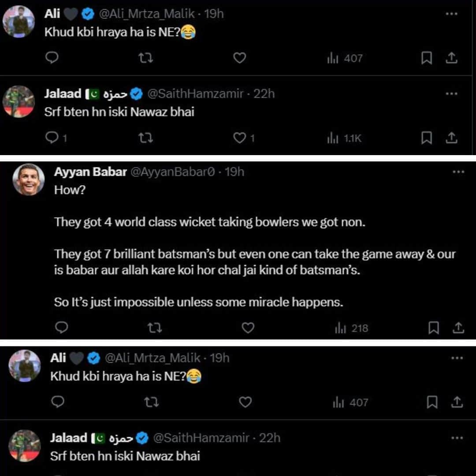Open more options on the first Jalaad tweet
Viewport: 476px width, 476px height.
[451, 94]
